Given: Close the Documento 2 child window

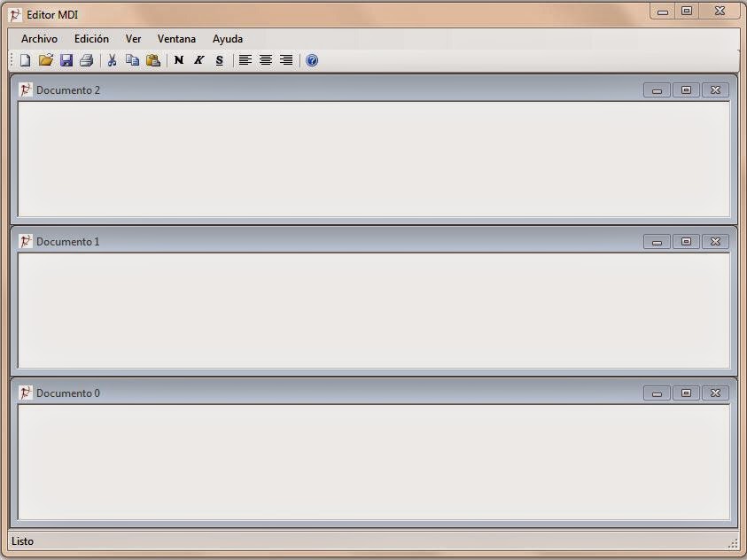Looking at the screenshot, I should pyautogui.click(x=716, y=90).
